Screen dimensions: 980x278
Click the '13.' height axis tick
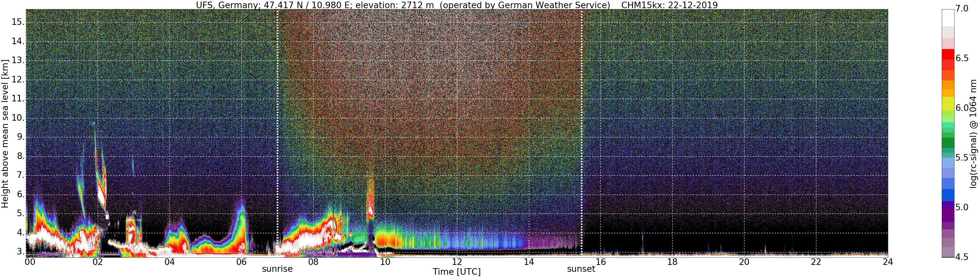18,60
